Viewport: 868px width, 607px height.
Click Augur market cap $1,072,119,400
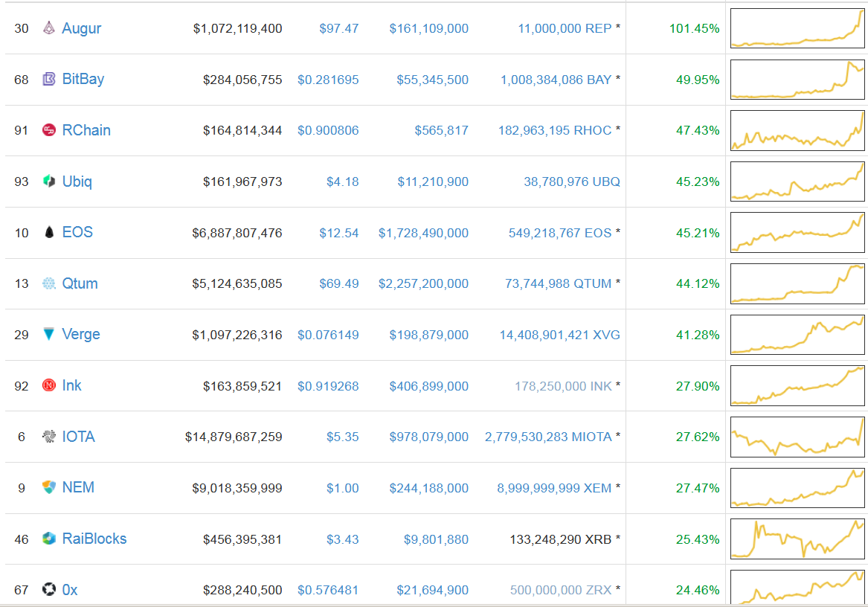[x=237, y=28]
